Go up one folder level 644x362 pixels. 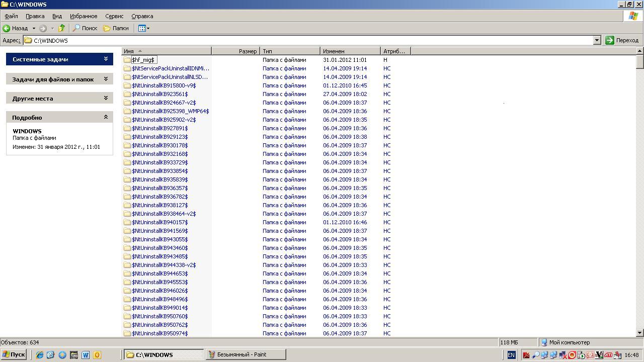click(x=62, y=28)
